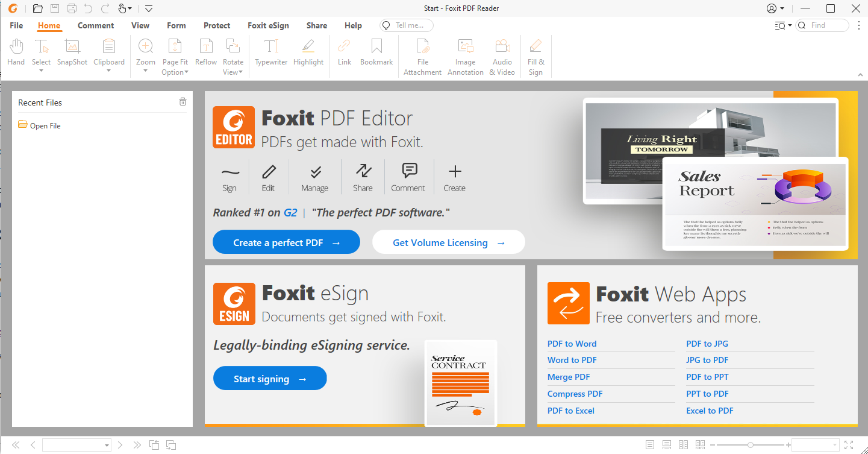The height and width of the screenshot is (454, 868).
Task: Open the 'PDF to Word' link
Action: coord(572,344)
